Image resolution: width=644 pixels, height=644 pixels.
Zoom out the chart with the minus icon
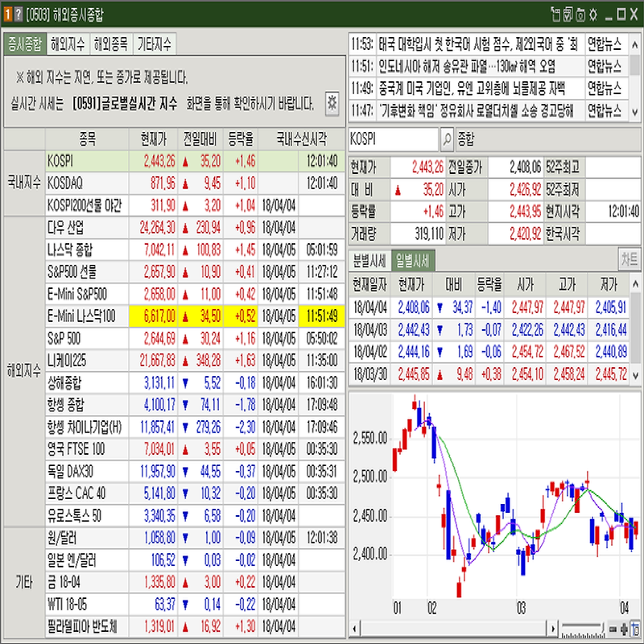click(x=613, y=629)
